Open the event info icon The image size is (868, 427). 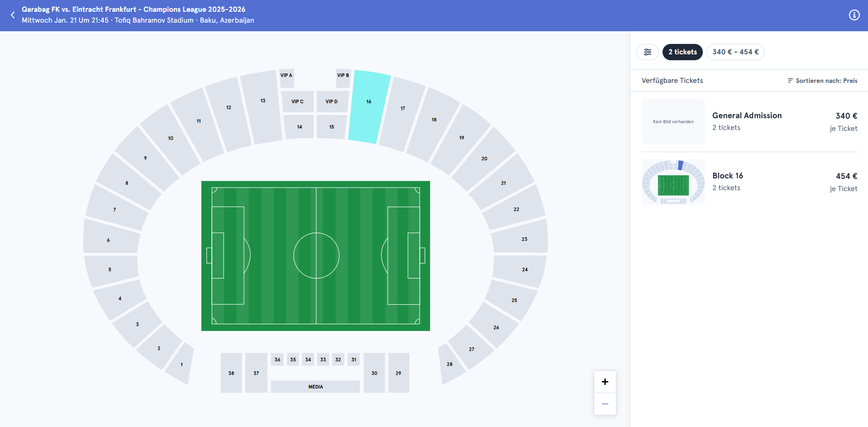point(854,15)
